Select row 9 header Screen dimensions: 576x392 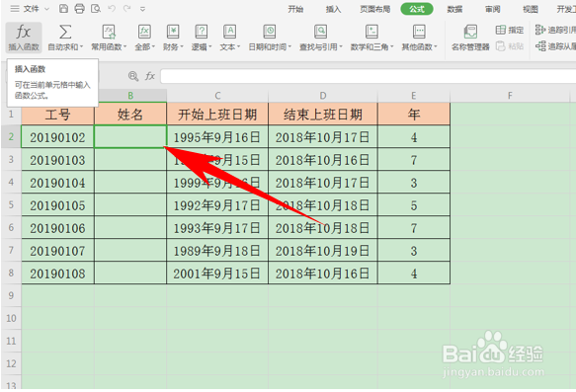pos(11,295)
